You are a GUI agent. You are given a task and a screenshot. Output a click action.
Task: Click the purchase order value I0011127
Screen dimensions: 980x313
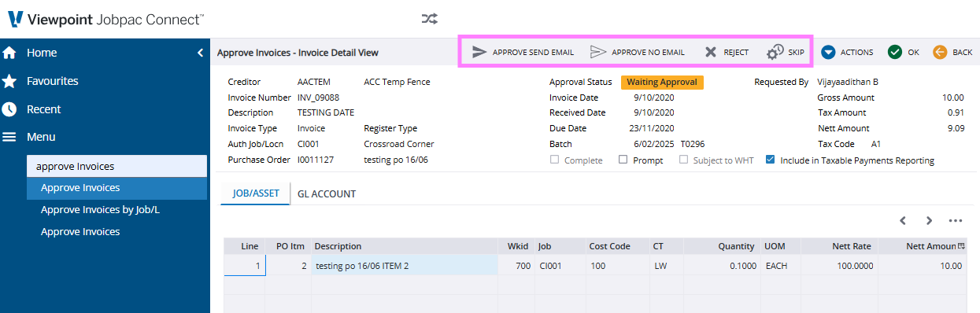tap(316, 160)
